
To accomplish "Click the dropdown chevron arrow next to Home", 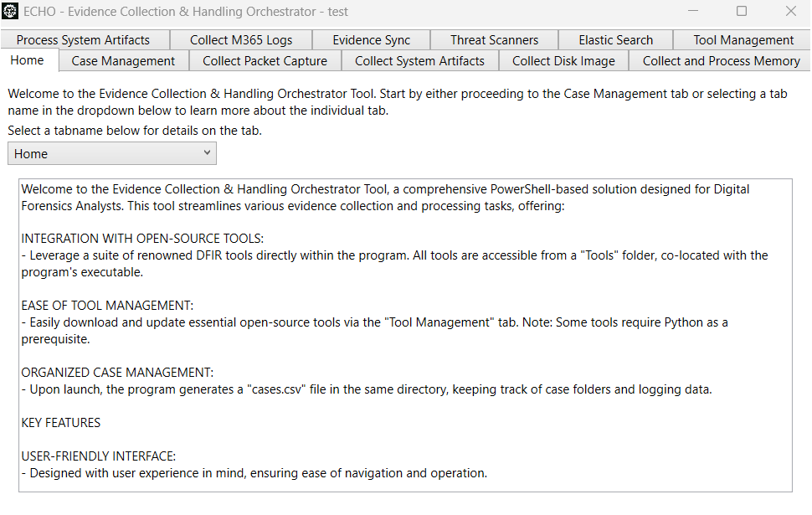I will point(207,153).
